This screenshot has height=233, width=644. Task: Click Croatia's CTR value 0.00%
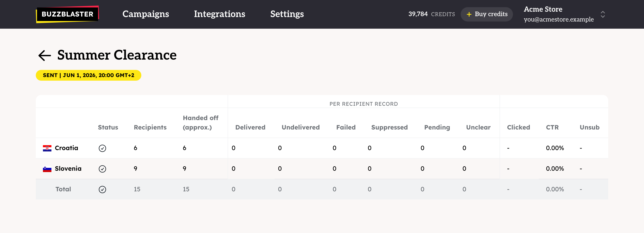click(x=555, y=148)
